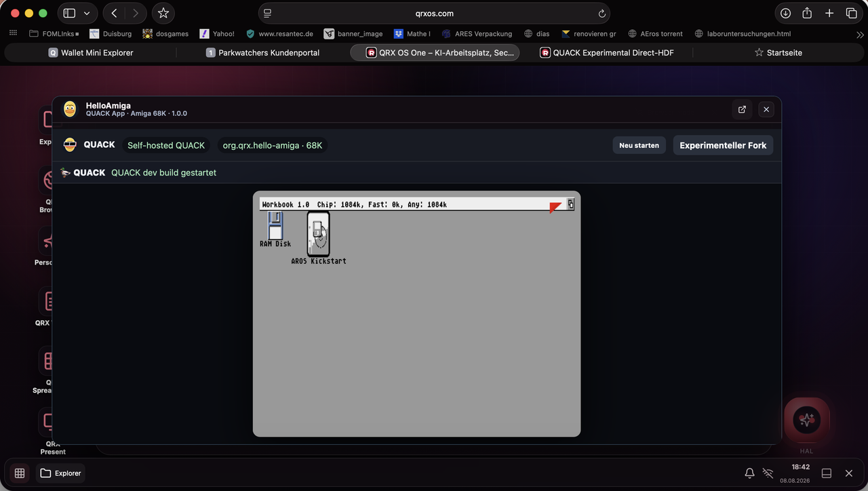Image resolution: width=868 pixels, height=491 pixels.
Task: Open the app grid launcher
Action: (20, 473)
